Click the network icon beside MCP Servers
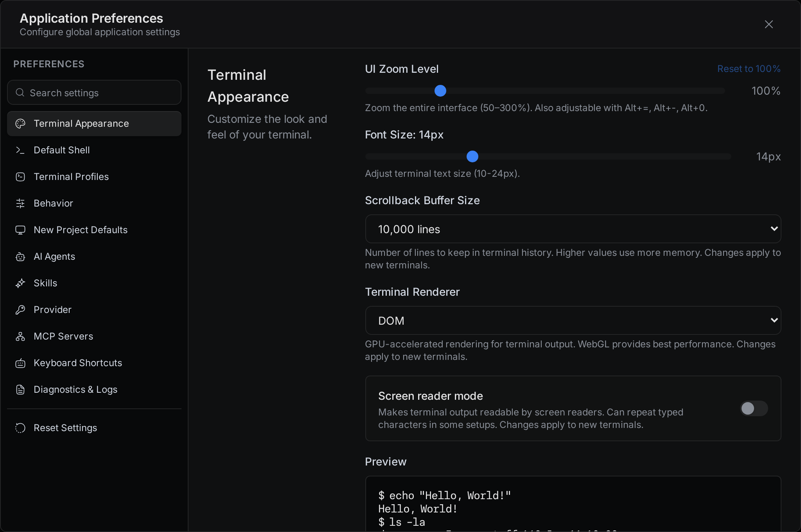Image resolution: width=801 pixels, height=532 pixels. pos(20,336)
